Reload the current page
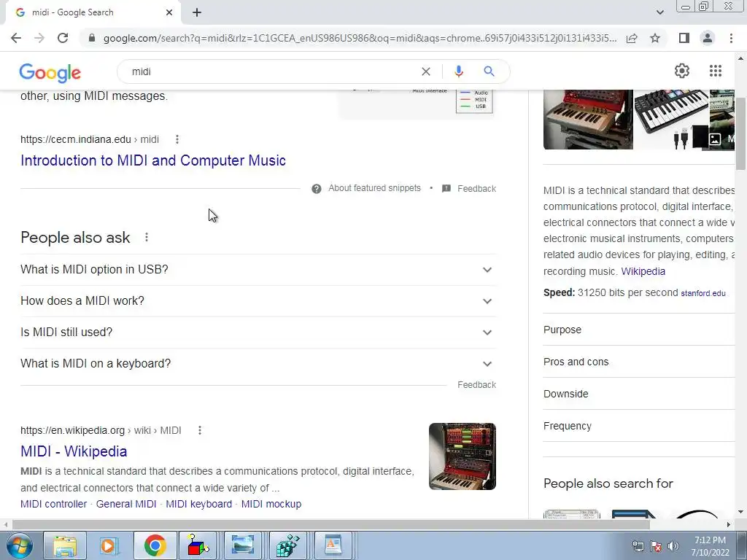This screenshot has height=560, width=747. (x=63, y=38)
